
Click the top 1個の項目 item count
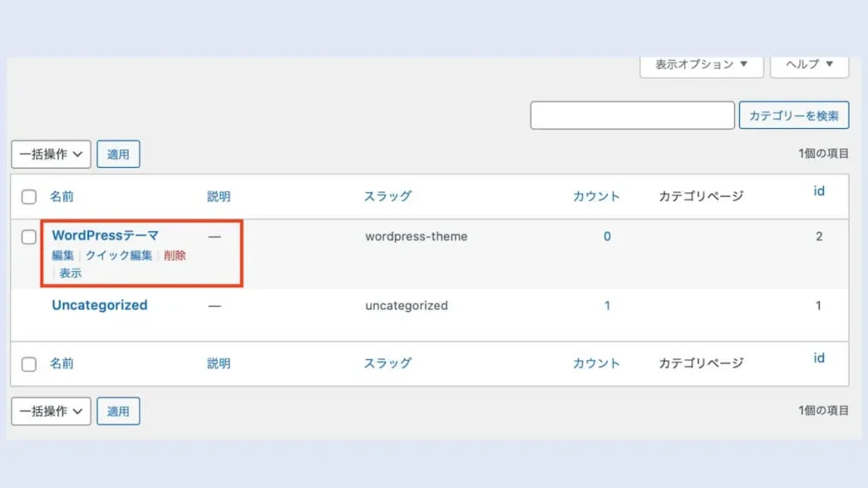[x=823, y=153]
